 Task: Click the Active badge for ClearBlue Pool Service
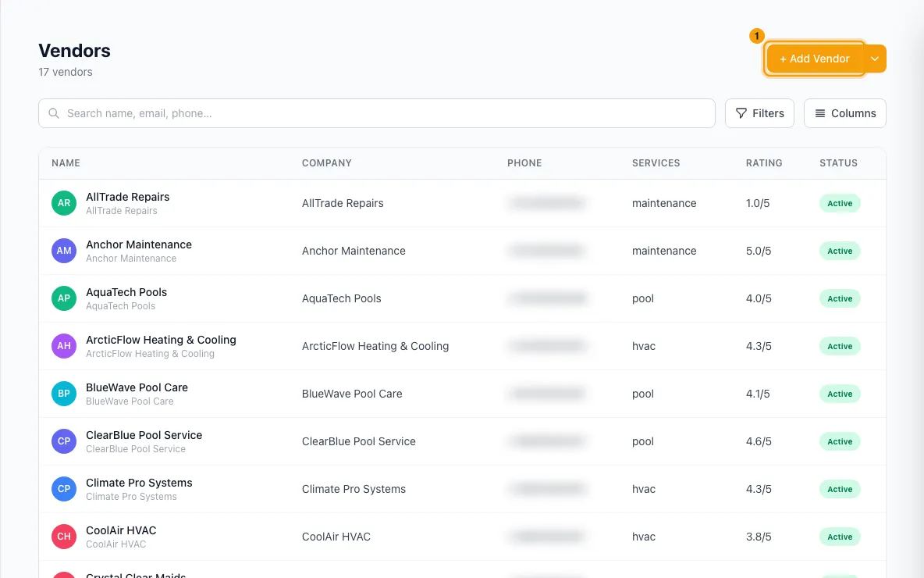840,442
